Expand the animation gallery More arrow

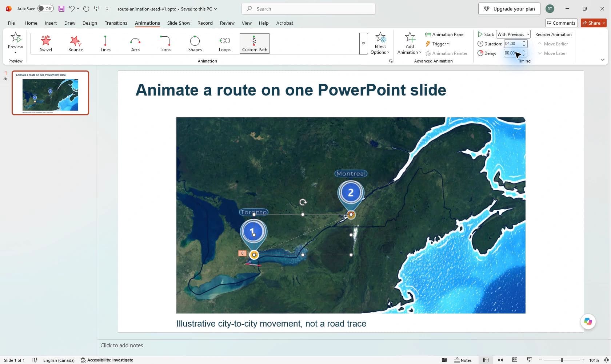pyautogui.click(x=363, y=44)
